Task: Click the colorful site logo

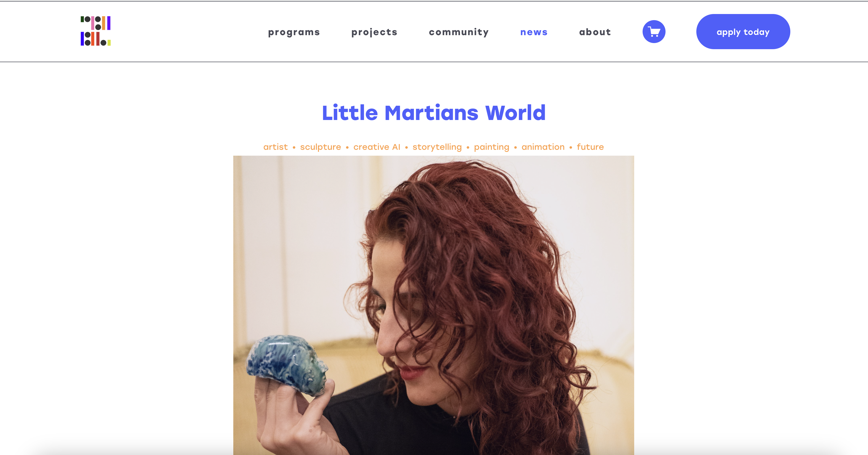Action: pos(96,31)
